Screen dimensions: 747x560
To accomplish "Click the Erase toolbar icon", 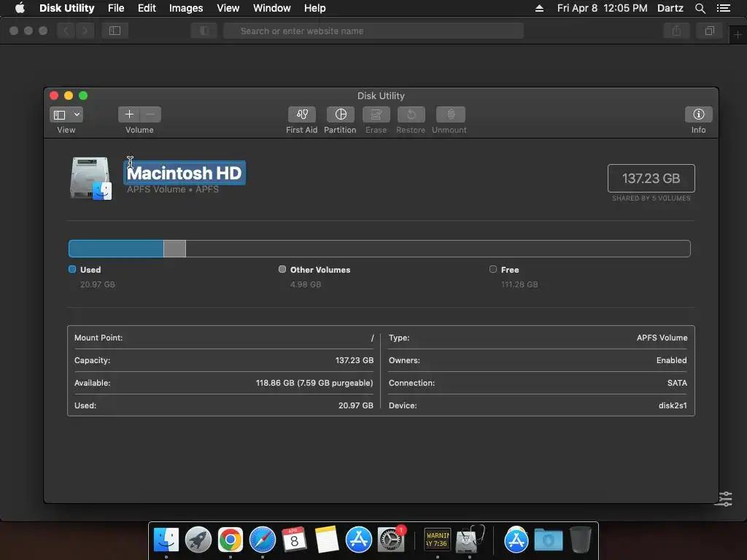I will pyautogui.click(x=376, y=114).
